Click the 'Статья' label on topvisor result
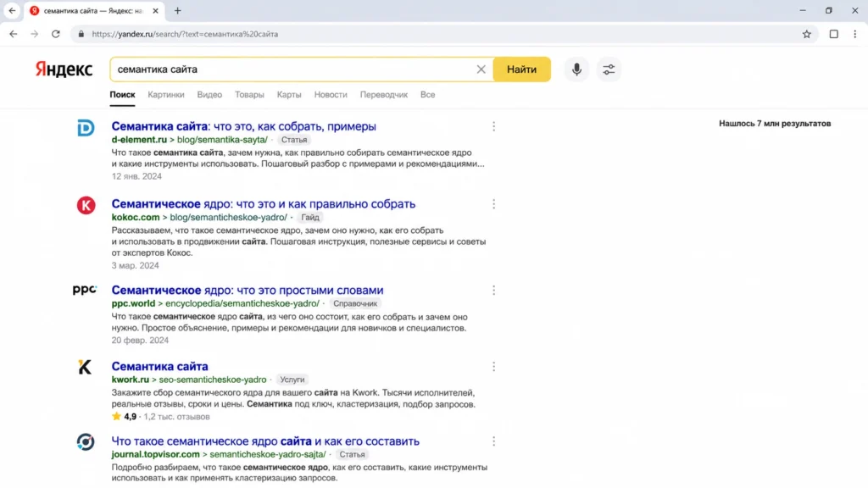 tap(352, 454)
